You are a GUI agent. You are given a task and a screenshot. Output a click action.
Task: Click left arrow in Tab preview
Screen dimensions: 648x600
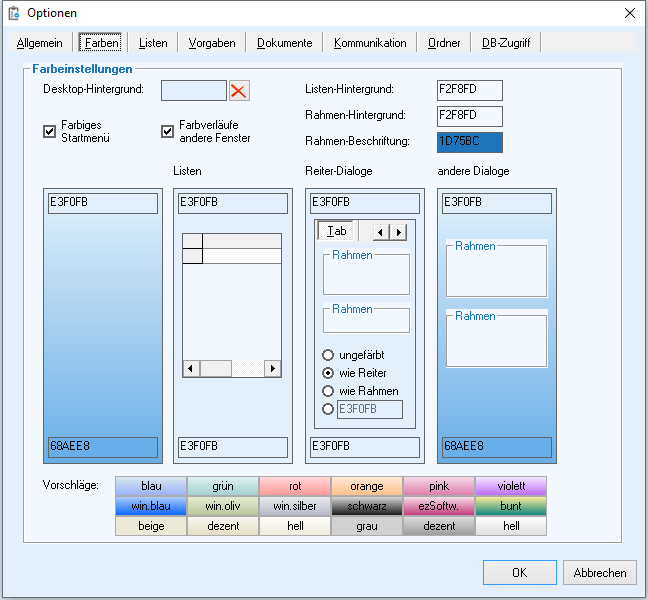tap(381, 232)
